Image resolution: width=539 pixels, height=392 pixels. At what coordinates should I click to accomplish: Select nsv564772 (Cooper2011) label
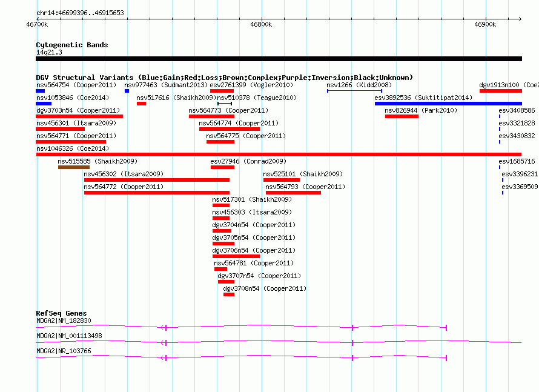click(124, 187)
